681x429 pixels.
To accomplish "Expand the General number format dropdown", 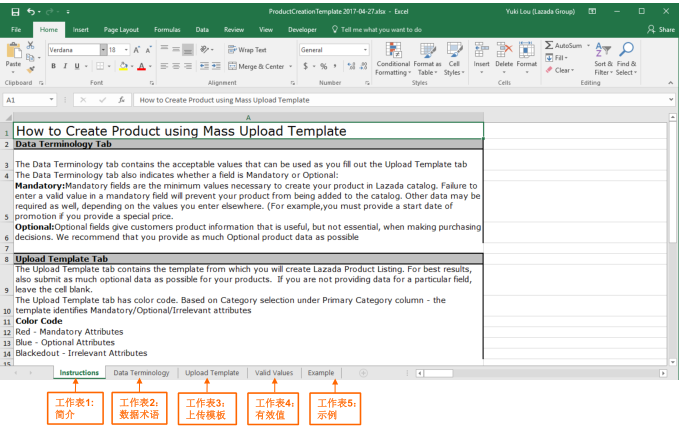I will [x=365, y=49].
